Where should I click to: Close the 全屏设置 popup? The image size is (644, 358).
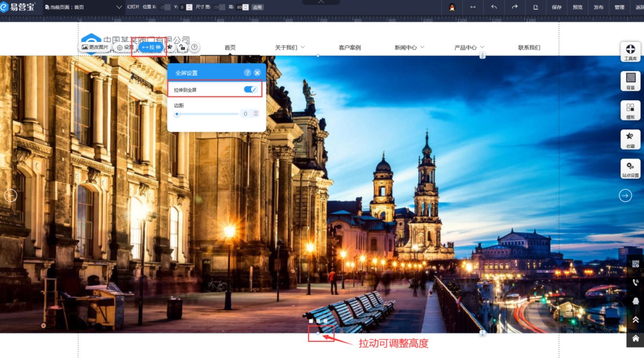click(257, 72)
